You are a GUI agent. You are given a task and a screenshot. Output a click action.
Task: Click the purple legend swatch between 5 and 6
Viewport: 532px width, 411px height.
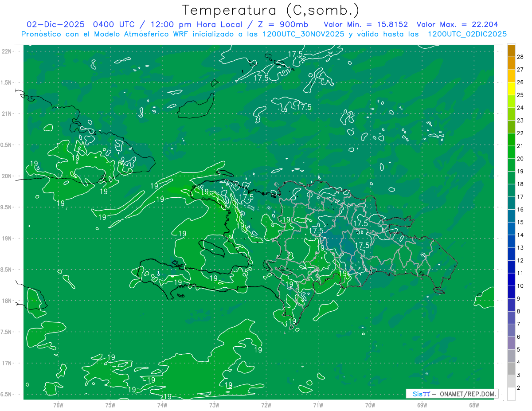pyautogui.click(x=511, y=343)
